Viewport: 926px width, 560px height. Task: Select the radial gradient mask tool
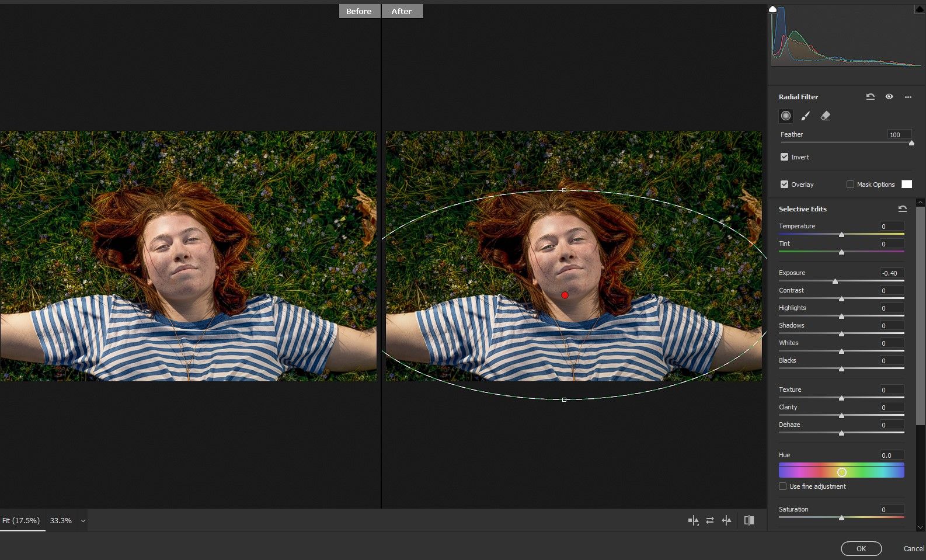[786, 116]
